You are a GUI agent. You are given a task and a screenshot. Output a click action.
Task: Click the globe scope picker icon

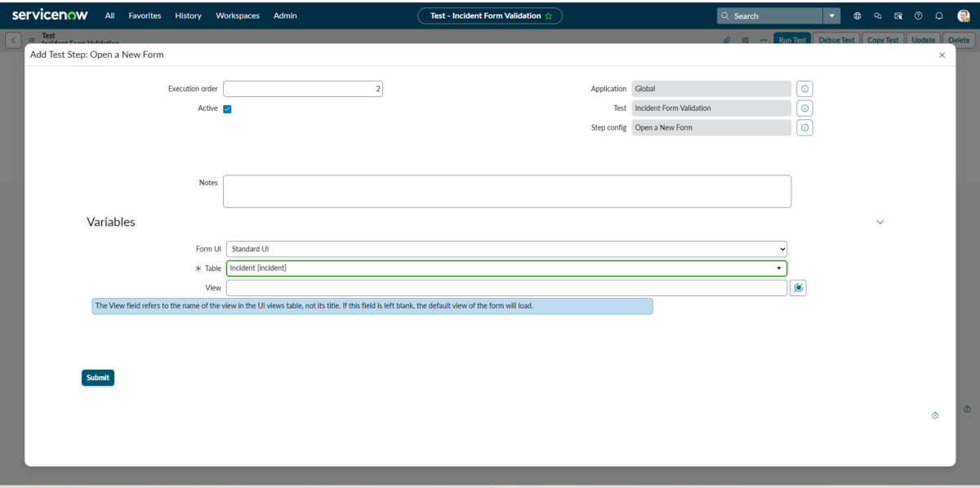coord(857,16)
